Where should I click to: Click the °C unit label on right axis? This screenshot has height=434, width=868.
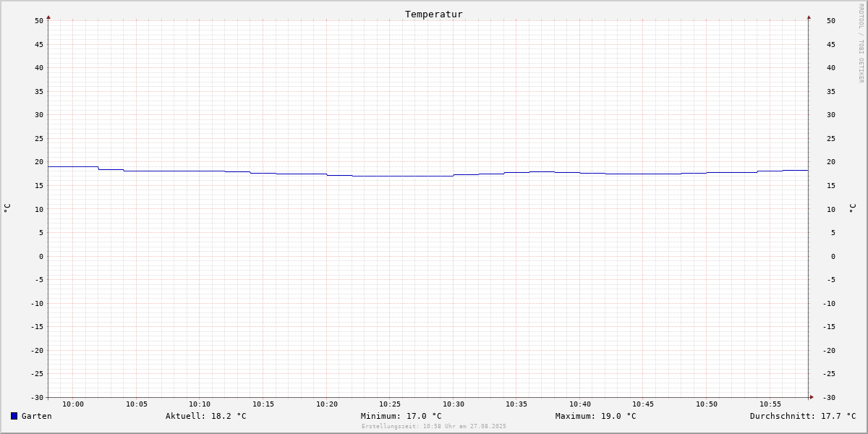tap(852, 208)
